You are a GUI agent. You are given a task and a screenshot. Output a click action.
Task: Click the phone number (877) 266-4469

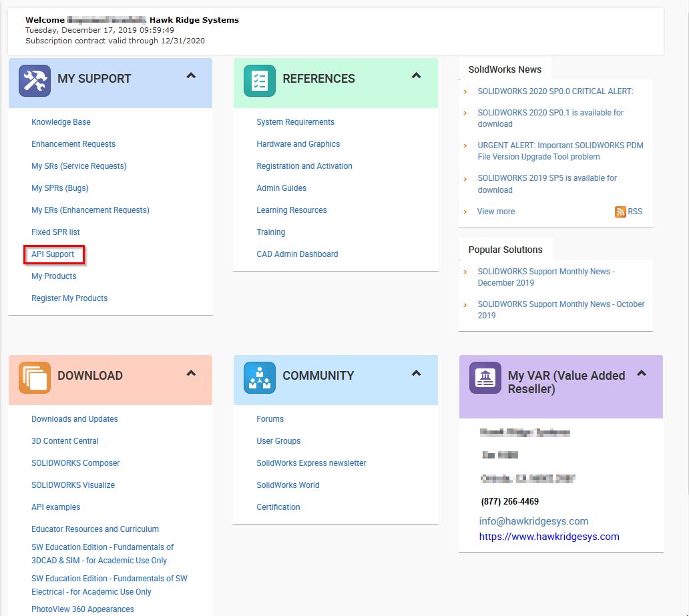tap(509, 501)
